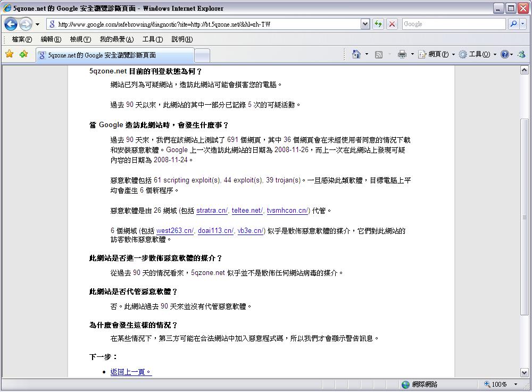Click the scrollbar down arrow
The width and height of the screenshot is (532, 392).
524,373
